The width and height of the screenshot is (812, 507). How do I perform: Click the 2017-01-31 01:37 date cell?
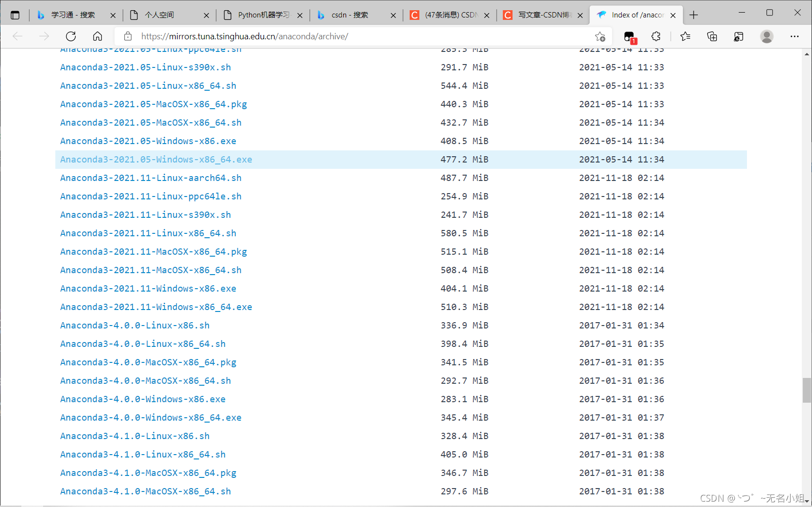click(622, 418)
